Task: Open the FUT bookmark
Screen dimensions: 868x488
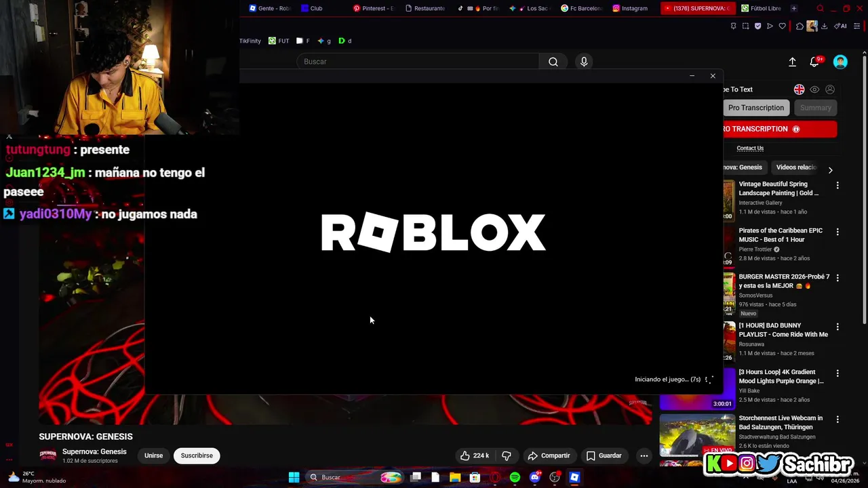Action: [279, 41]
